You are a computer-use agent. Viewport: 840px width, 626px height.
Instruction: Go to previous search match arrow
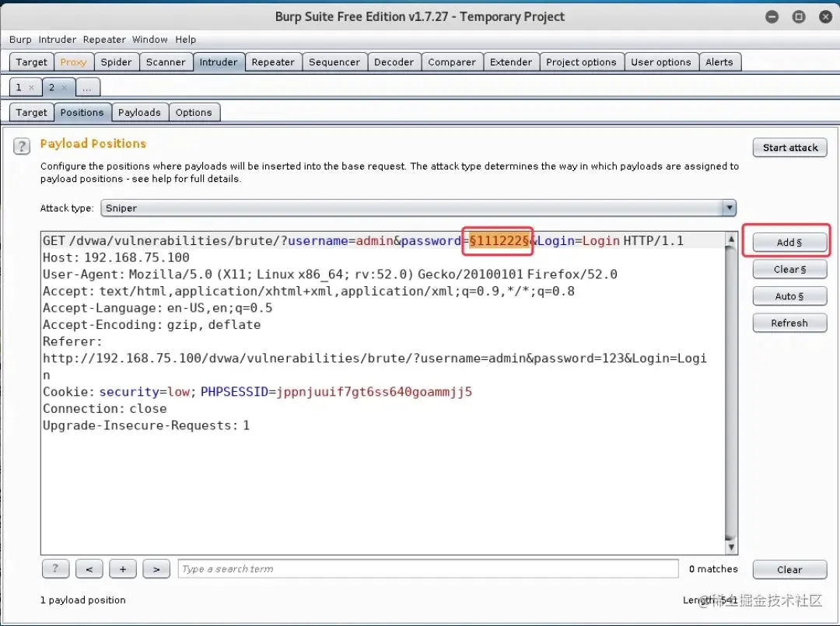tap(89, 568)
